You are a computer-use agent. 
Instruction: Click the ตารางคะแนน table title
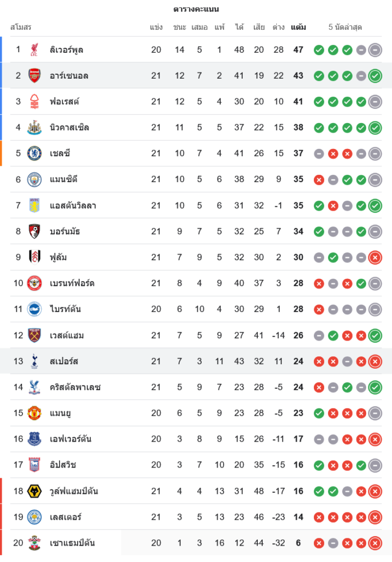(196, 9)
